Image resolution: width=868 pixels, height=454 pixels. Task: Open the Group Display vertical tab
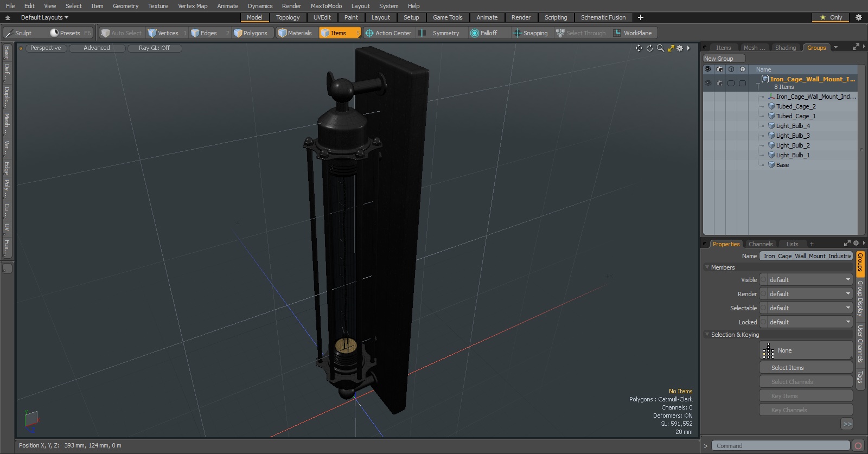(x=860, y=298)
